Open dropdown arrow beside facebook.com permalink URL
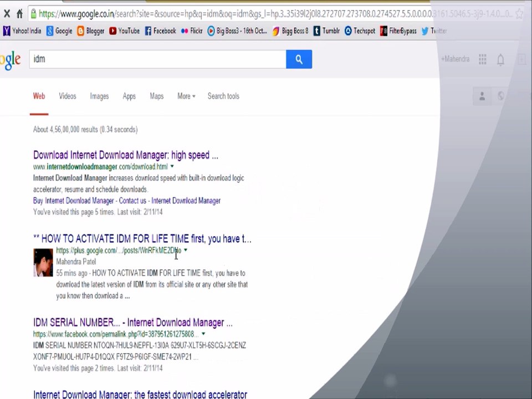 [x=203, y=334]
